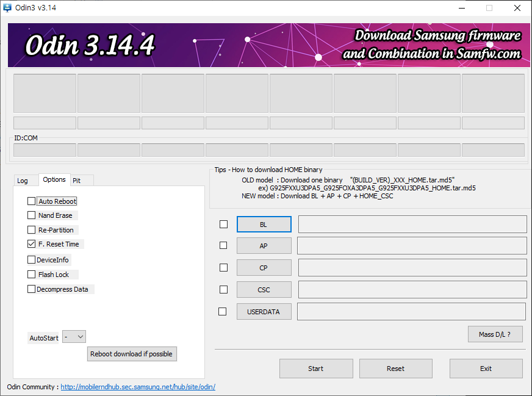Tick the checkbox beside AP button
532x396 pixels.
[x=223, y=245]
